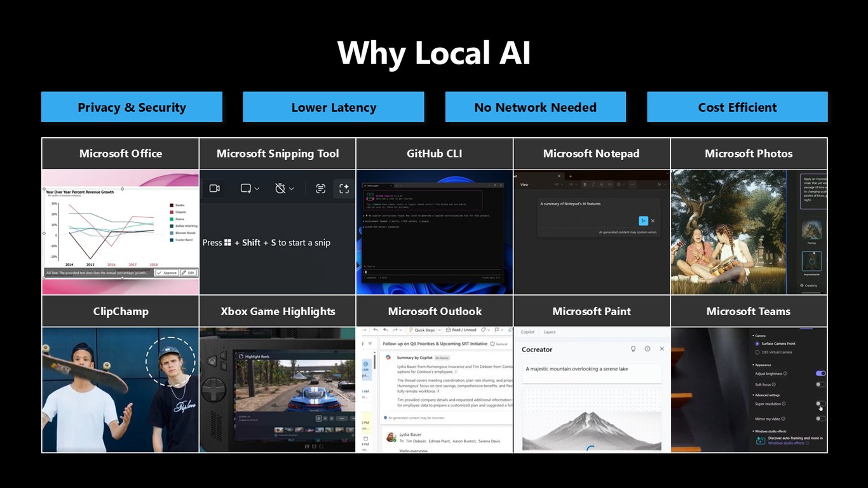Turn on the Mirror my video switch

pyautogui.click(x=821, y=419)
